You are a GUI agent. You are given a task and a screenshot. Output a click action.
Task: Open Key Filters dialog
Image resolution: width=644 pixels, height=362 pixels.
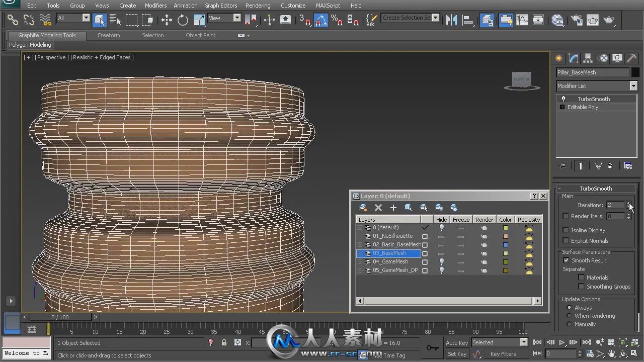(x=506, y=354)
